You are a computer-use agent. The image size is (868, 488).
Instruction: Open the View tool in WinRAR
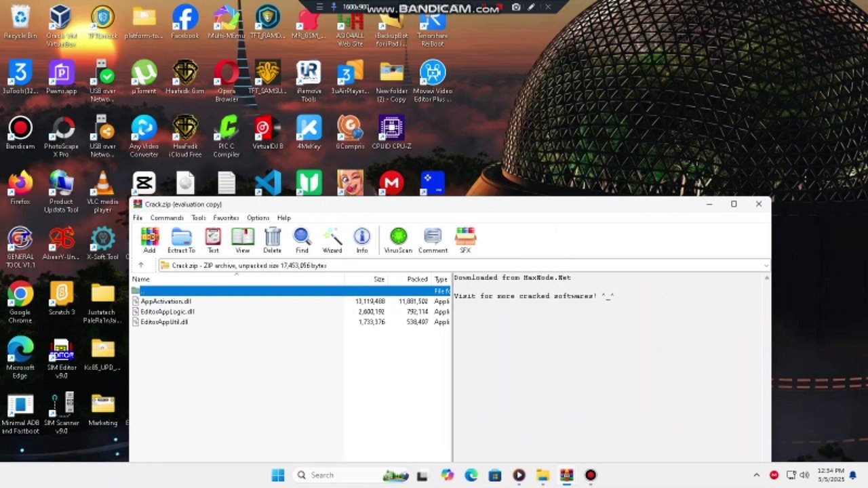pyautogui.click(x=242, y=241)
